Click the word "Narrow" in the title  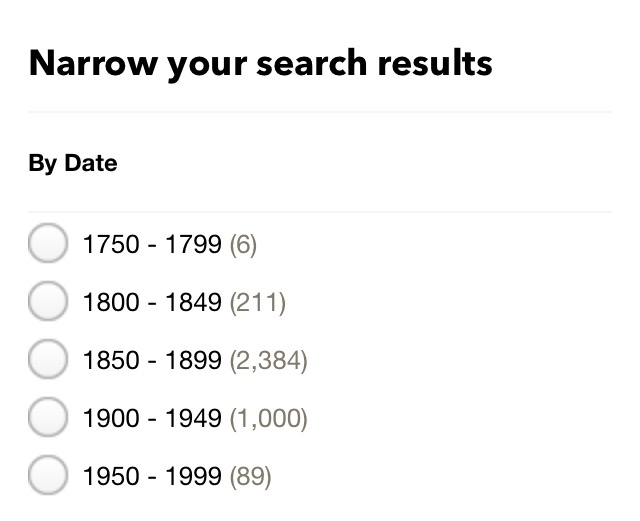point(87,63)
